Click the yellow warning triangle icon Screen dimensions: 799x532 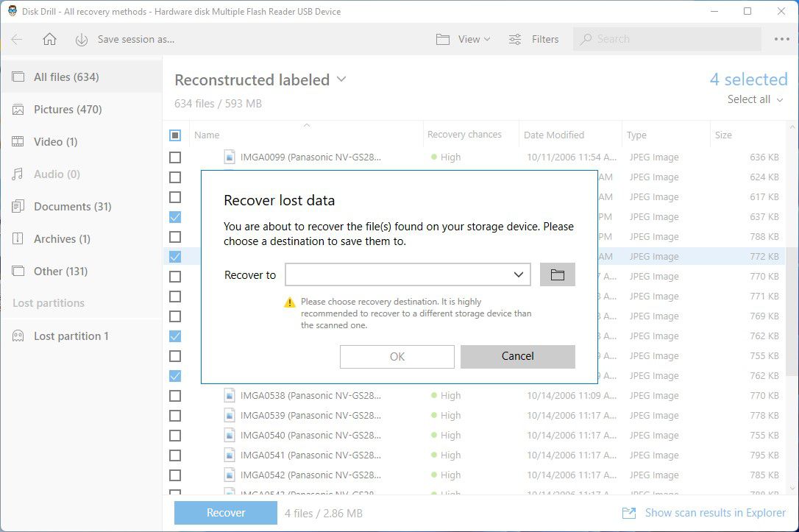click(x=289, y=302)
